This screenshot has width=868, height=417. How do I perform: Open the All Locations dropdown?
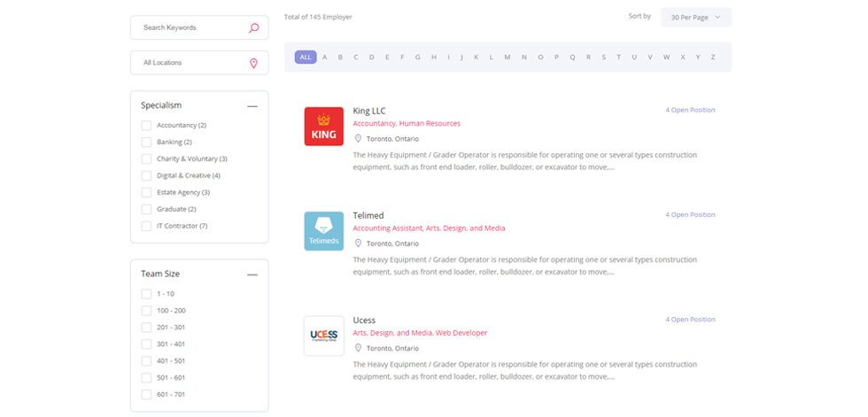pos(199,63)
